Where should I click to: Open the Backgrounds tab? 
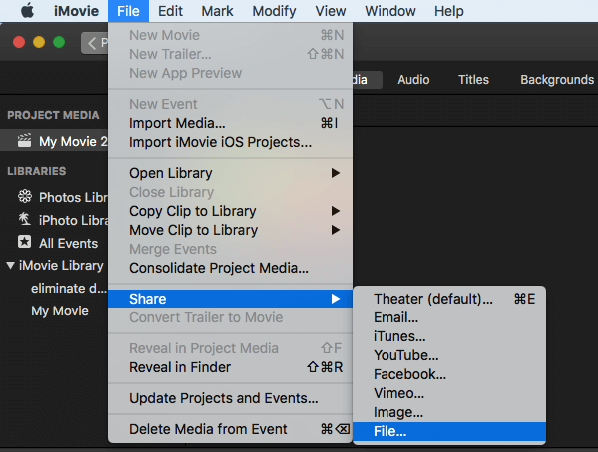(557, 80)
